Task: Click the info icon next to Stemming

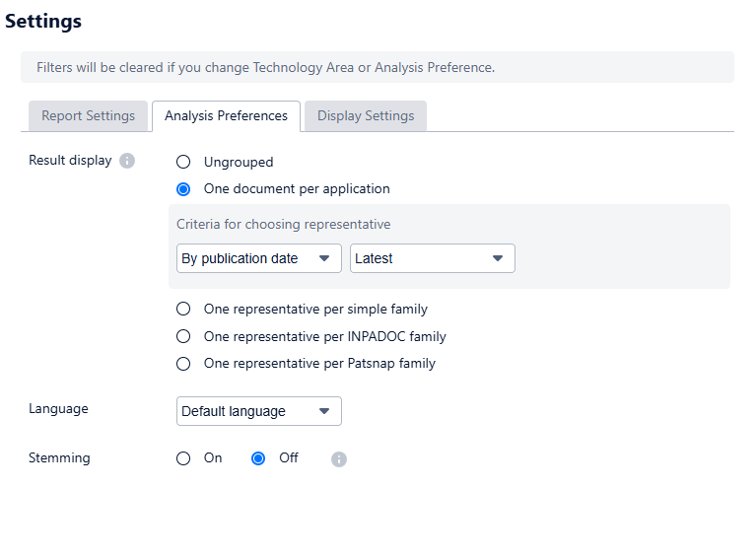Action: click(339, 458)
